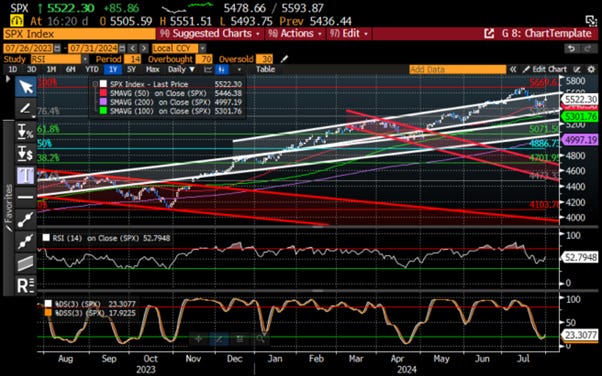Image resolution: width=602 pixels, height=376 pixels.
Task: Collapse the price legend box toggle
Action: click(95, 83)
